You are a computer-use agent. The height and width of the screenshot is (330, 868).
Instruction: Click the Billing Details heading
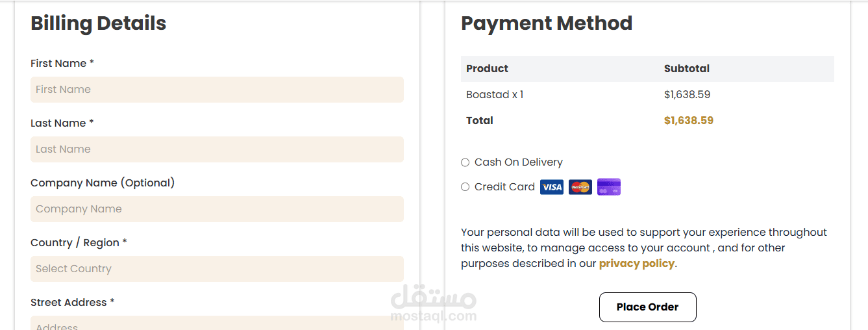tap(99, 23)
